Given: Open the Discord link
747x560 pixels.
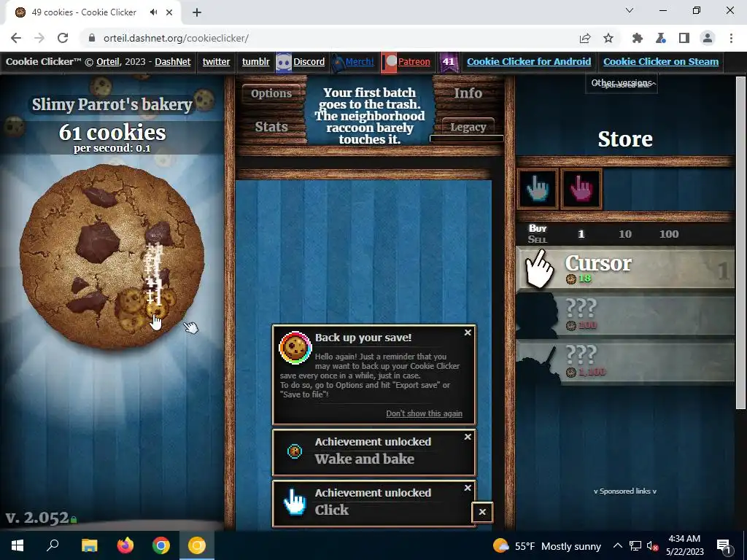Looking at the screenshot, I should 309,61.
